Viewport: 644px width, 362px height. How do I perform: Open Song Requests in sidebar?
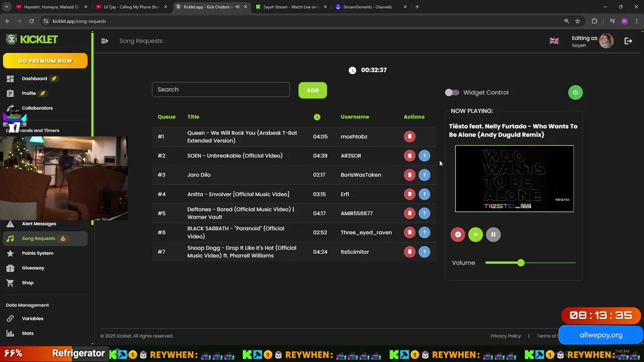(45, 238)
